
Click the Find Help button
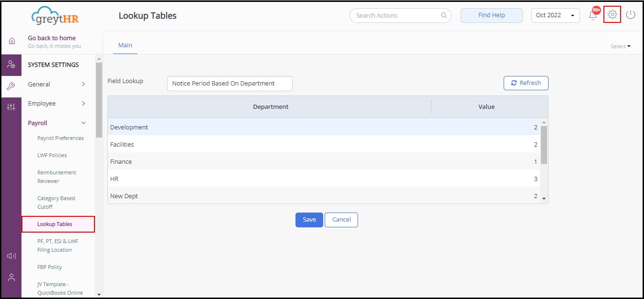click(x=492, y=15)
